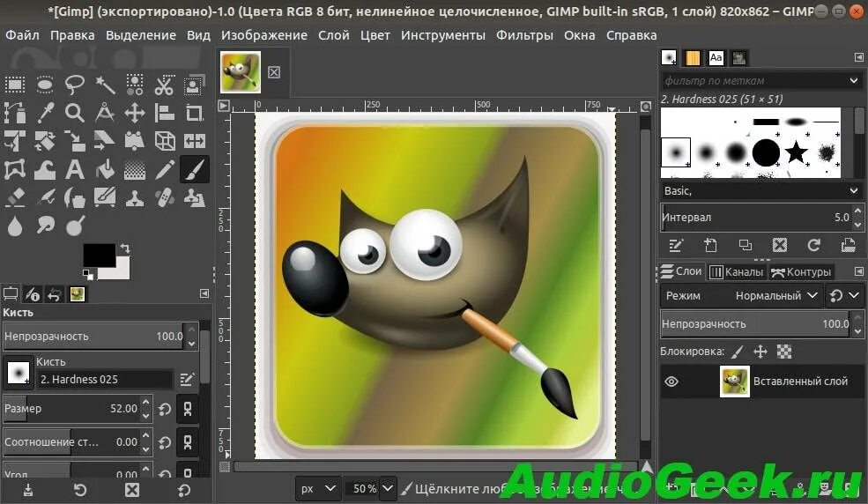Screen dimensions: 868x504
Task: Click the Вставленный слой layer thumbnail
Action: tap(735, 382)
